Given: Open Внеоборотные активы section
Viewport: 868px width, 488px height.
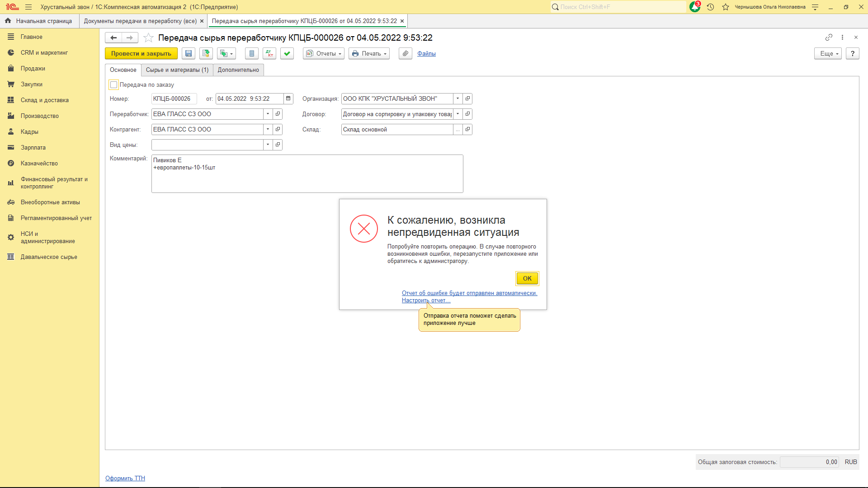Looking at the screenshot, I should pos(50,202).
